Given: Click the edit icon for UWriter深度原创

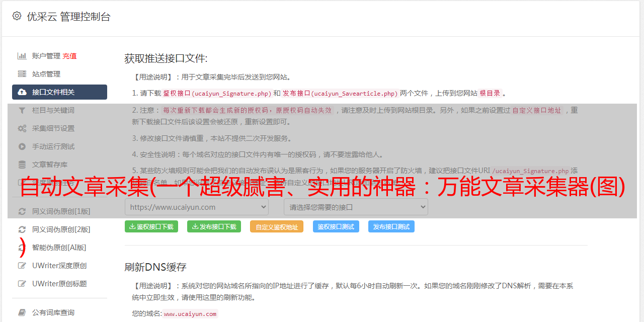Looking at the screenshot, I should [x=22, y=266].
